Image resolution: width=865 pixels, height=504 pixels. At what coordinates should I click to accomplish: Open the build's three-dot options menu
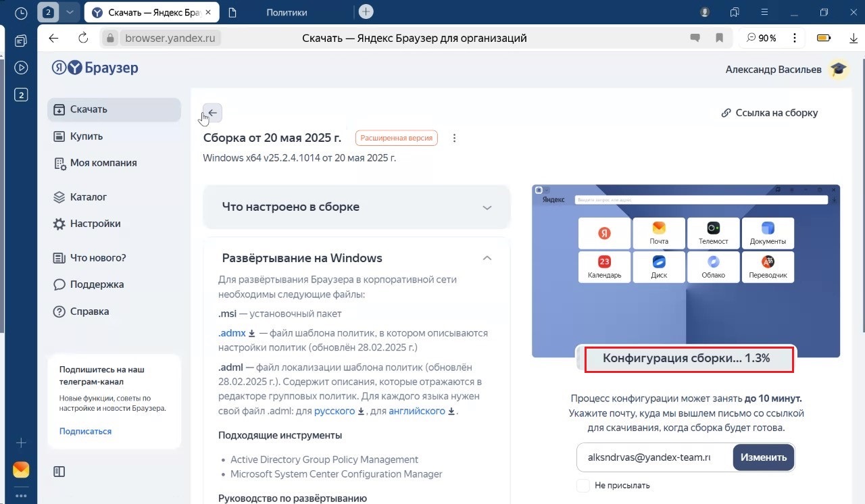pos(454,138)
